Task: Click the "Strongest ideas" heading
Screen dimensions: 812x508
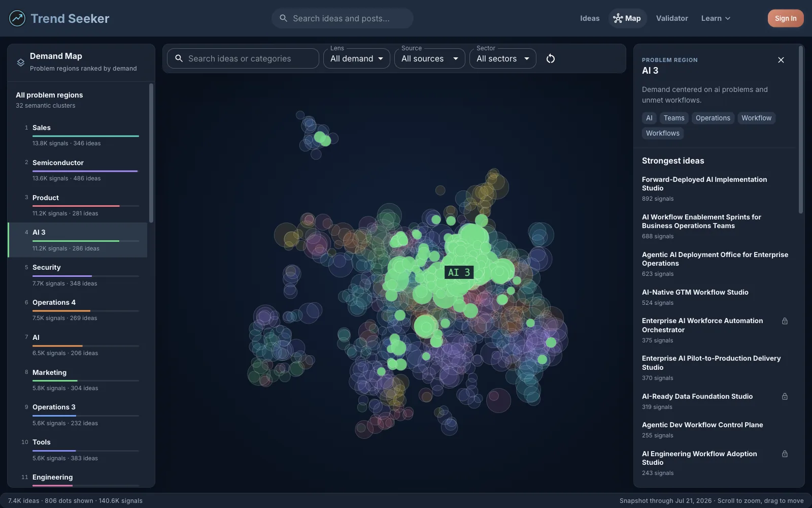Action: tap(673, 161)
